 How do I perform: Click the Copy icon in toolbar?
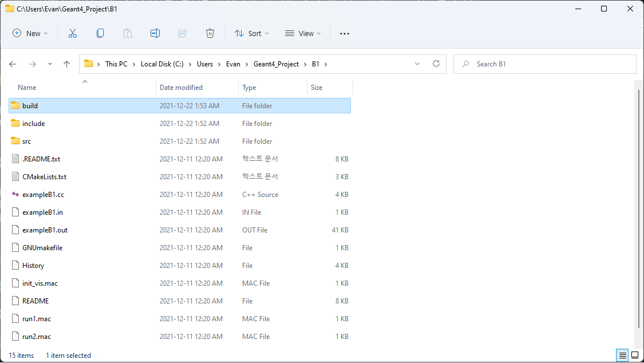tap(100, 34)
